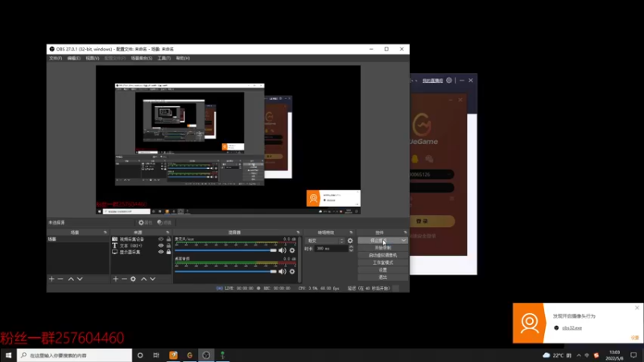Toggle visibility of 显示器采集 source
The image size is (644, 362).
(161, 252)
